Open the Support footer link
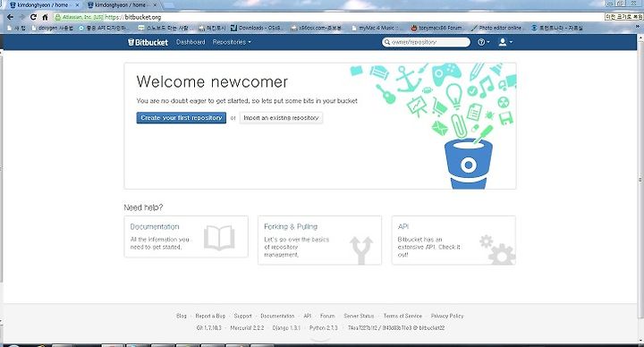This screenshot has height=347, width=644. 242,316
